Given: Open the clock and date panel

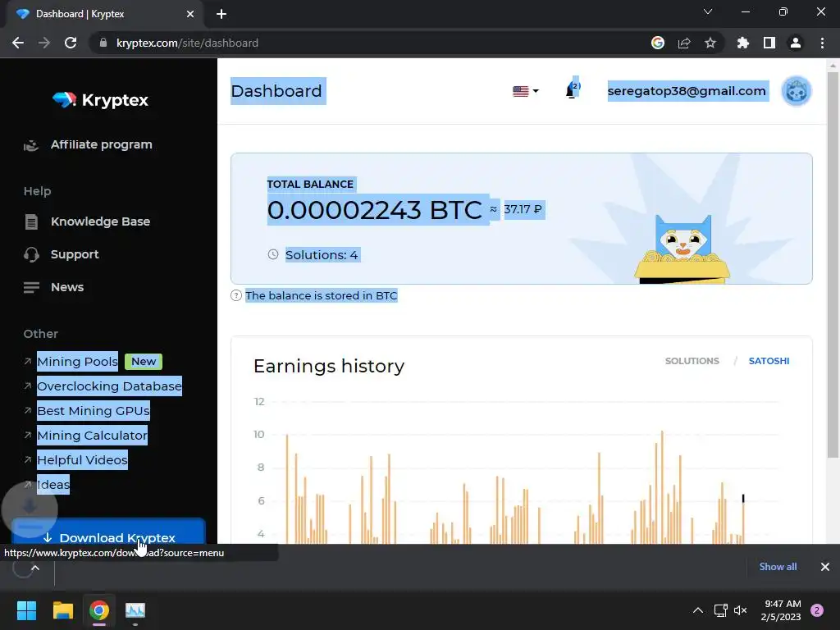Looking at the screenshot, I should [x=781, y=610].
